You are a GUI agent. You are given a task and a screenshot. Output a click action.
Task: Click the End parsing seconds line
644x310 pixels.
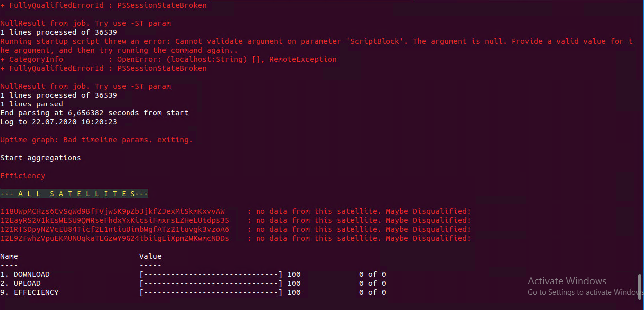(95, 113)
